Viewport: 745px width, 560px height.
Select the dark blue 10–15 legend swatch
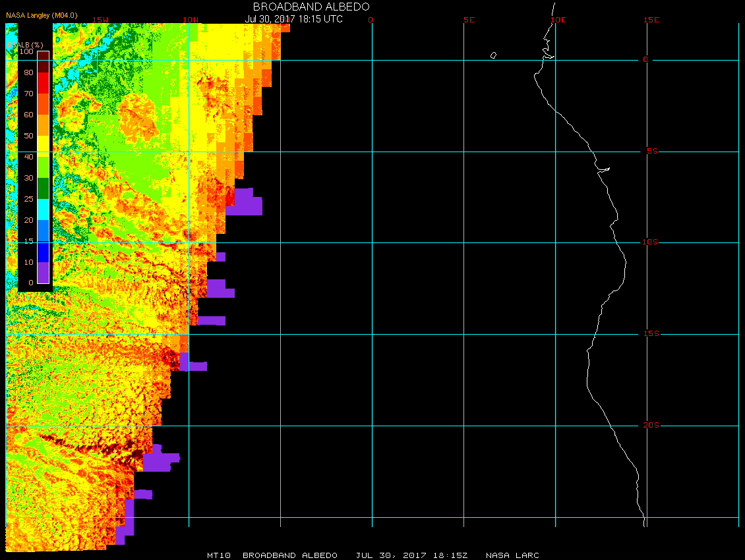tap(44, 252)
